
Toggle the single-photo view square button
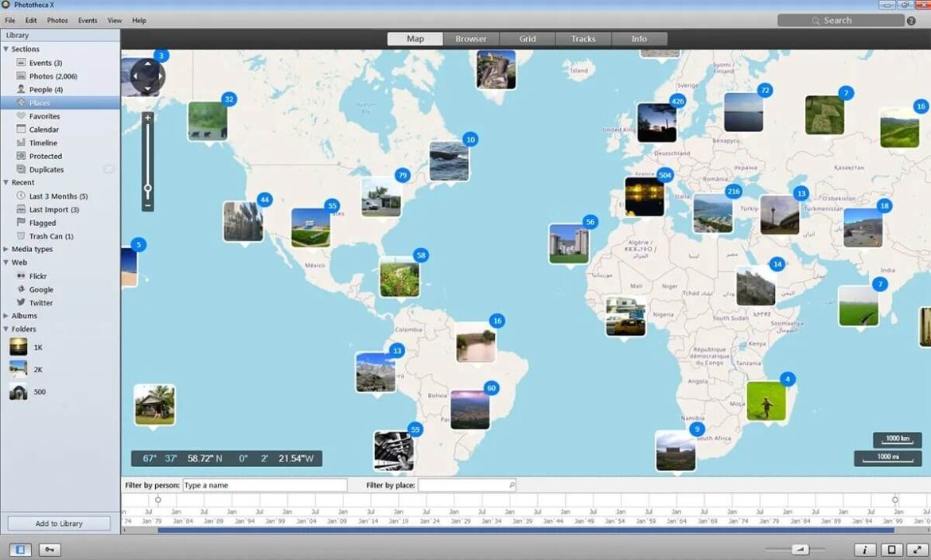coord(891,550)
